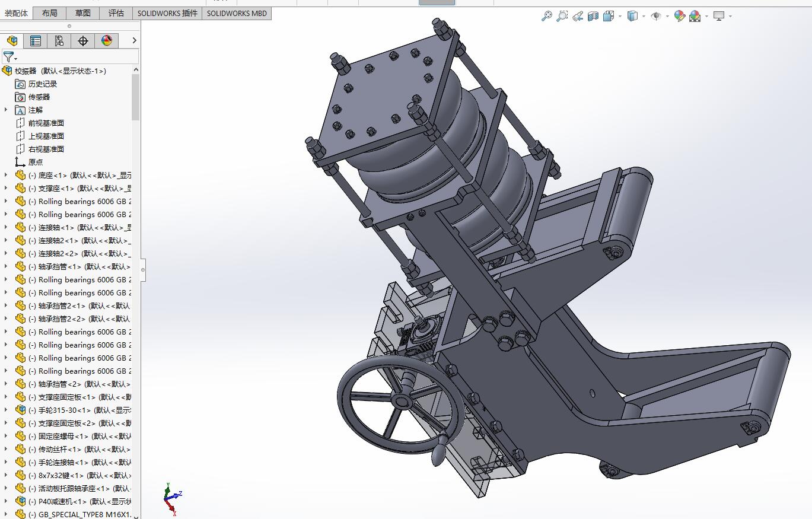Click the Zoom to Area icon
Screen dimensions: 812x519
[x=562, y=16]
